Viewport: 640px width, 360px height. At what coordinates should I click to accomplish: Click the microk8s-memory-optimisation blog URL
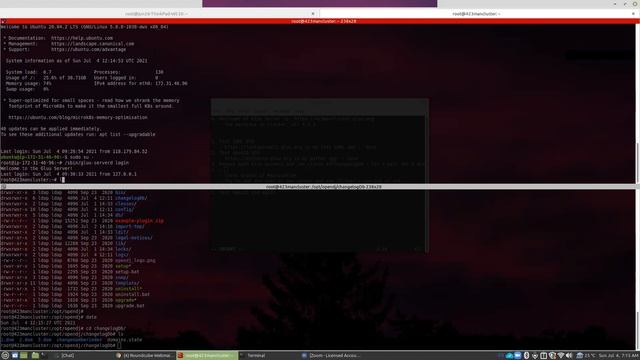pyautogui.click(x=78, y=117)
